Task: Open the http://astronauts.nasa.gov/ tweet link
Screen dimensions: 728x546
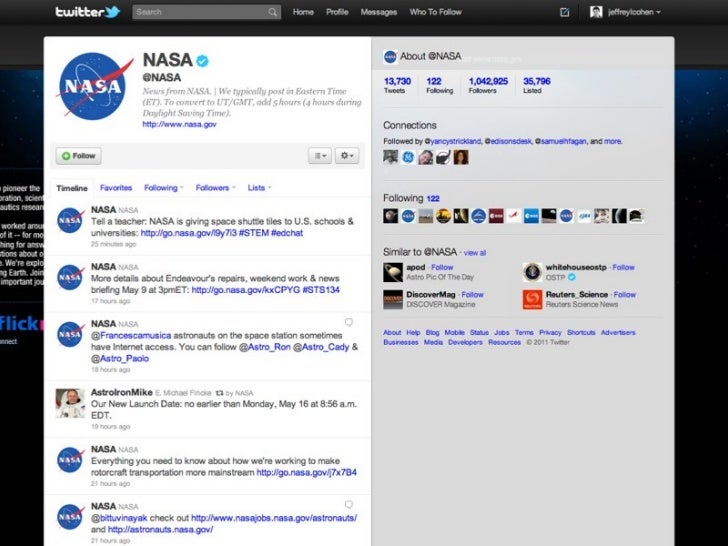Action: click(161, 530)
